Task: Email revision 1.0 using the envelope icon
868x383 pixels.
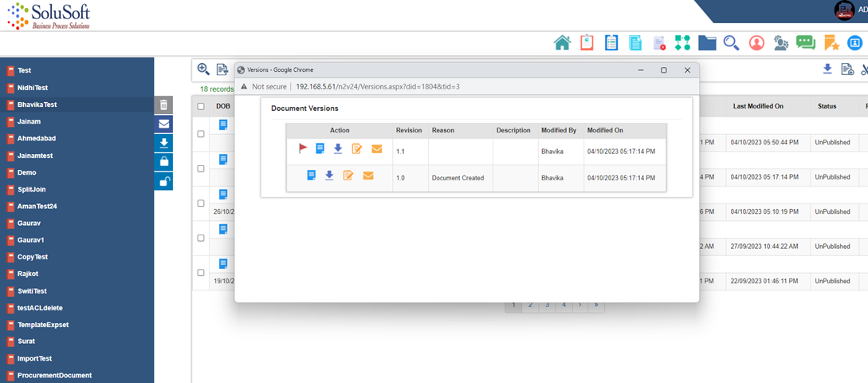Action: point(368,176)
